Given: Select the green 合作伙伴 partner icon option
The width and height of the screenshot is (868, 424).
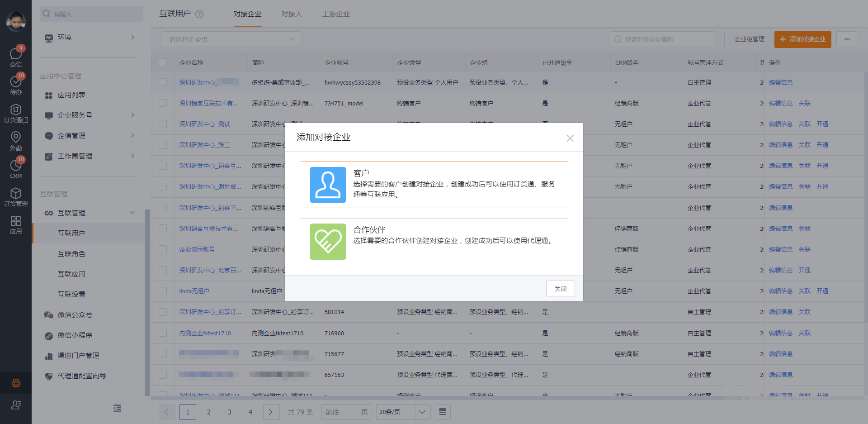Looking at the screenshot, I should click(328, 242).
